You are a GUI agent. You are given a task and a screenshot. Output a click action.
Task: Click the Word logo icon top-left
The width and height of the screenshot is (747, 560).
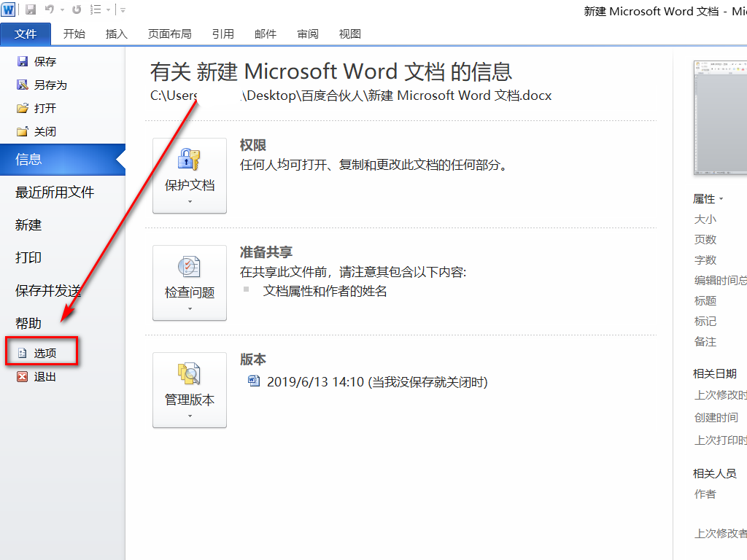[x=8, y=9]
